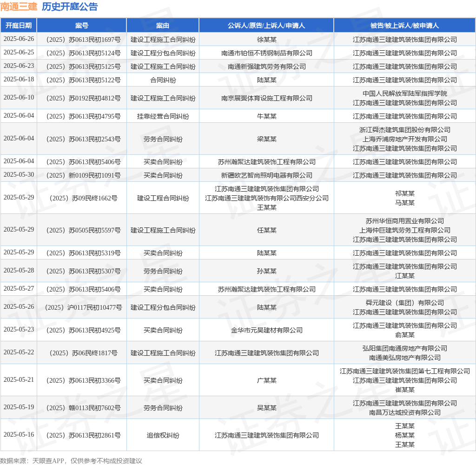Image resolution: width=476 pixels, height=465 pixels.
Task: Click plaintiff 徐某某
Action: (266, 40)
